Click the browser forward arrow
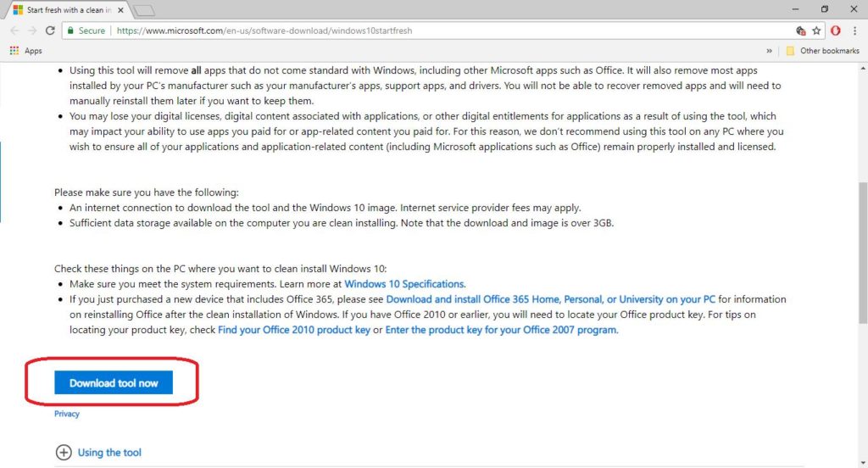Viewport: 868px width, 468px height. [32, 31]
